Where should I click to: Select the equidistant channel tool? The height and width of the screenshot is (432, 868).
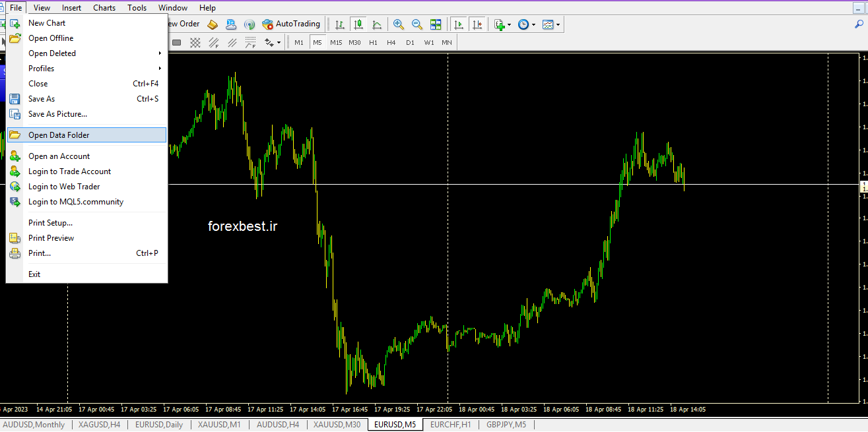tap(232, 42)
